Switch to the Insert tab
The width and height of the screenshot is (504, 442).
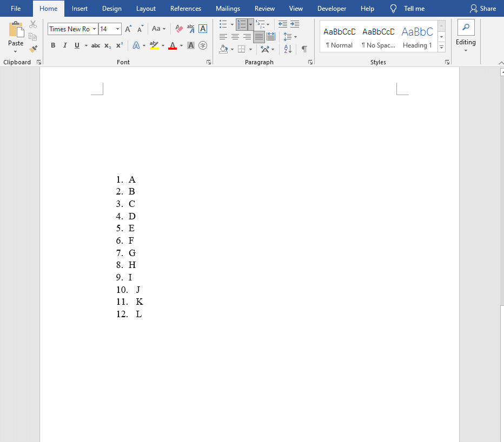pyautogui.click(x=79, y=9)
